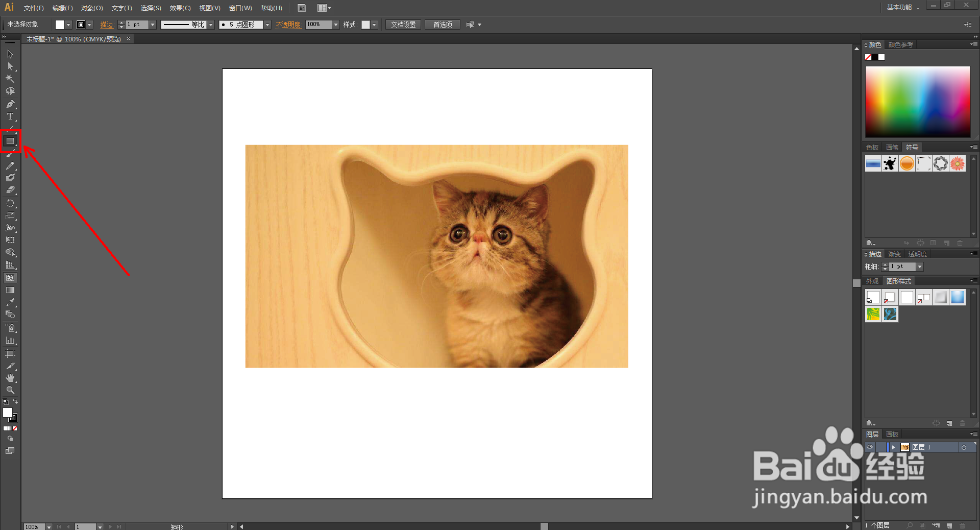The width and height of the screenshot is (980, 530).
Task: Select the Selection tool (black arrow)
Action: click(10, 54)
